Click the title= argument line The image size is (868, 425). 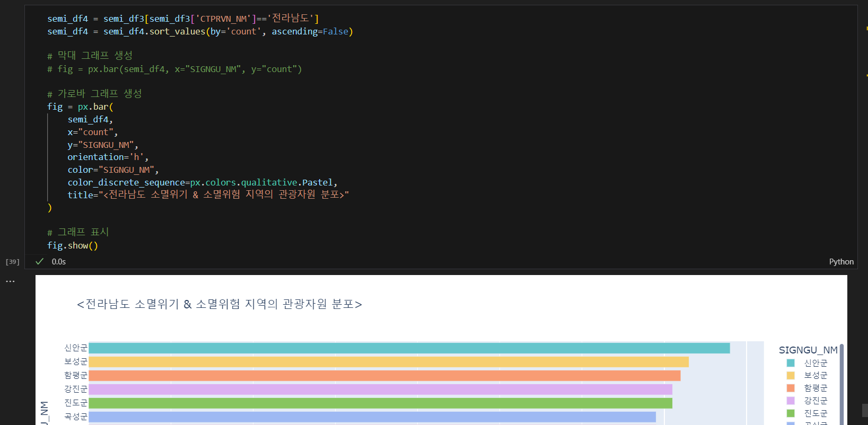[x=208, y=195]
